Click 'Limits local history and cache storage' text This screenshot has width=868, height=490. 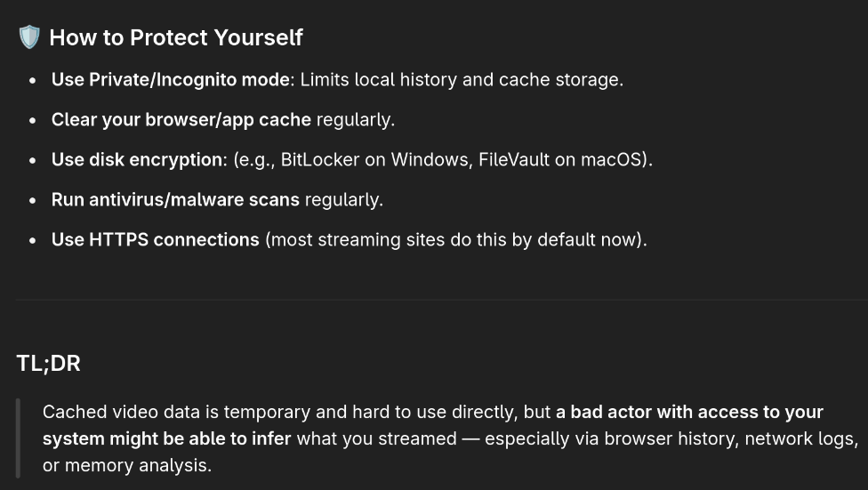pyautogui.click(x=462, y=80)
